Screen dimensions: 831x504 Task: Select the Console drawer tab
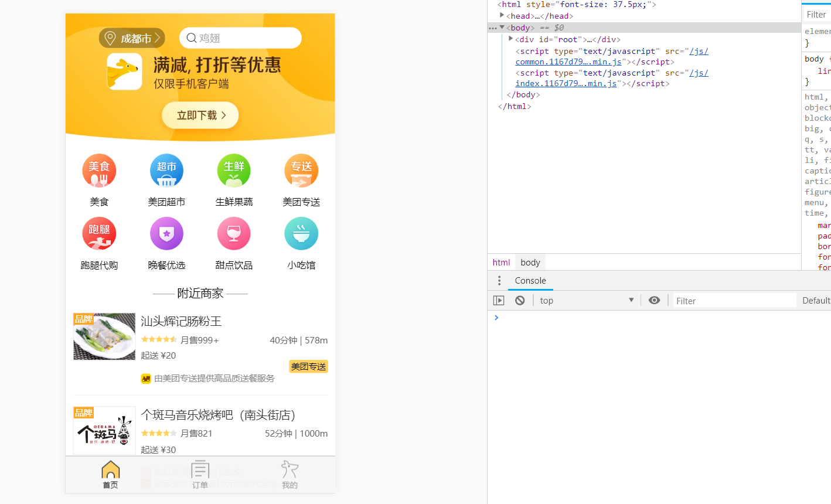(530, 281)
